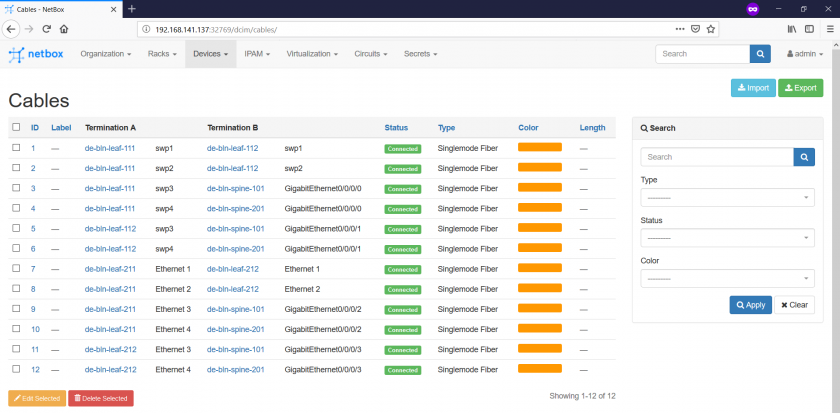Viewport: 840px width, 413px height.
Task: Open page actions three-dot menu
Action: (x=679, y=29)
